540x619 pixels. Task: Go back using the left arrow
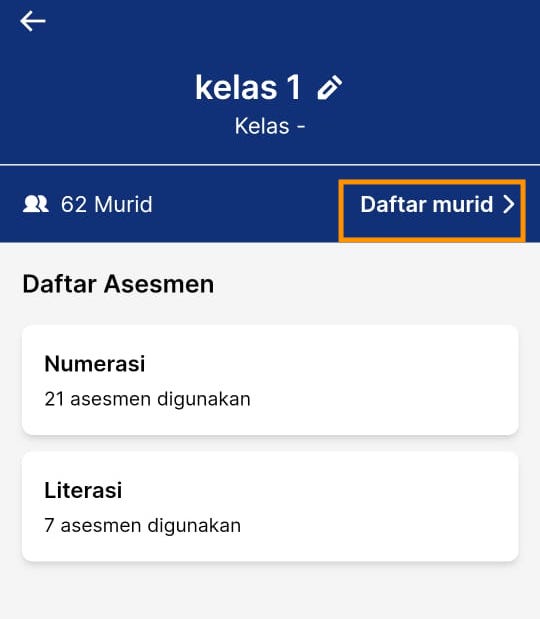pyautogui.click(x=33, y=21)
